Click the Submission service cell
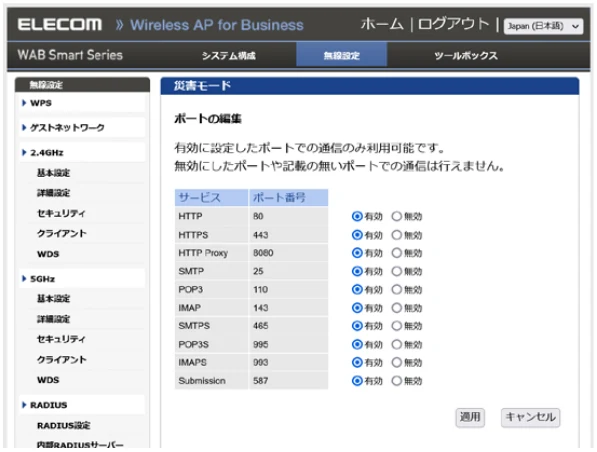Screen dimensions: 597x452 [x=211, y=381]
